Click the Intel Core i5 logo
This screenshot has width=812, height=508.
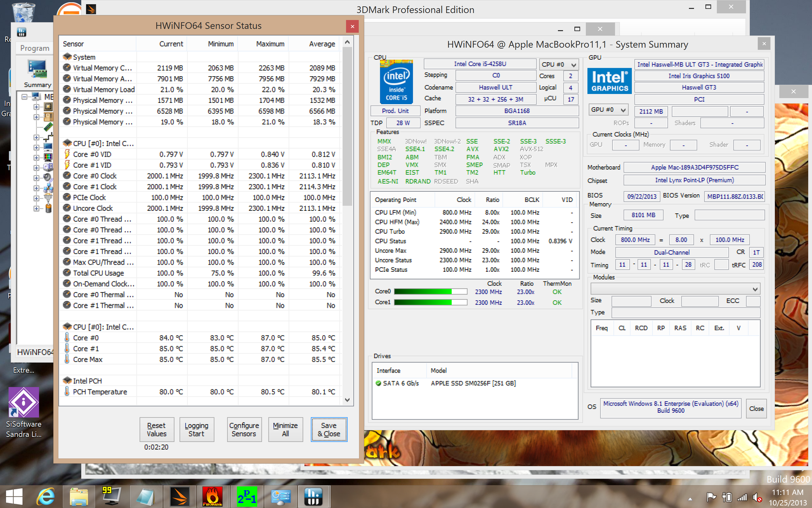pyautogui.click(x=396, y=81)
